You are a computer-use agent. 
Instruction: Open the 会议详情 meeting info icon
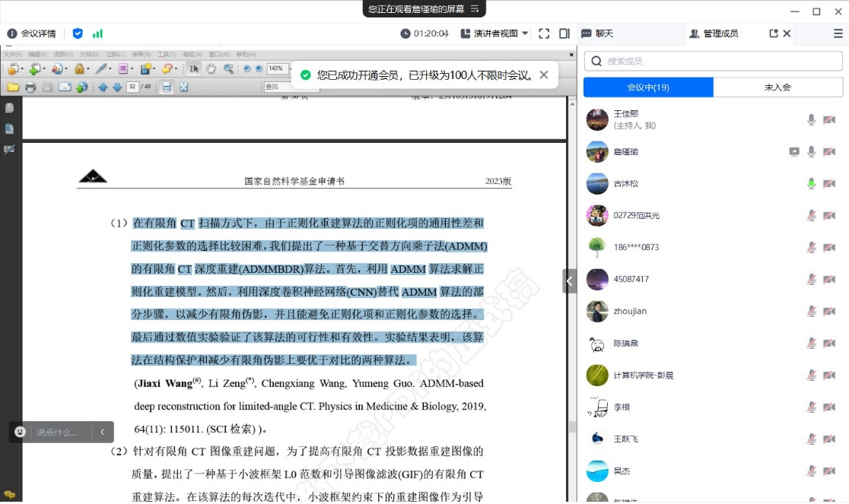pyautogui.click(x=12, y=33)
